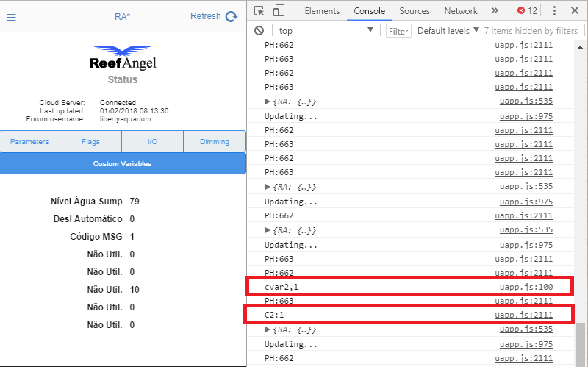Select the Custom Variables button
The image size is (588, 367).
point(123,163)
